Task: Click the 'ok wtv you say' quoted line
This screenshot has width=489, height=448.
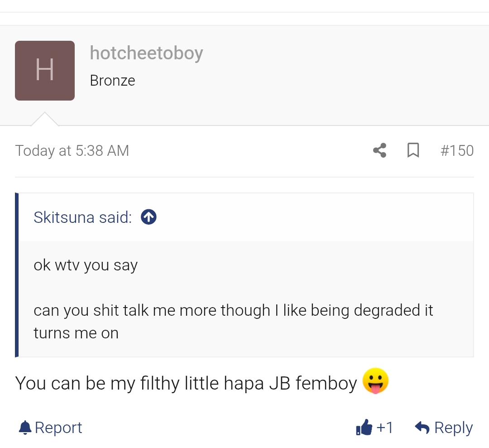Action: click(x=86, y=265)
